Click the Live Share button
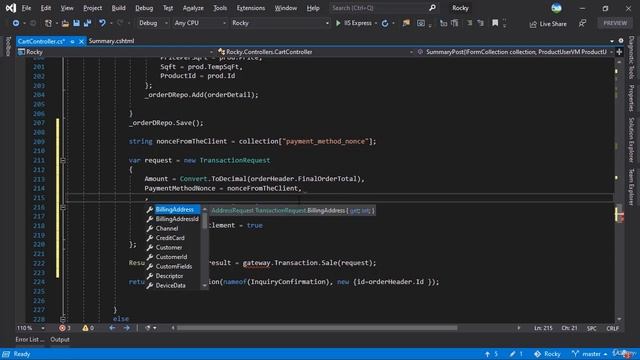The width and height of the screenshot is (640, 360). pos(548,24)
